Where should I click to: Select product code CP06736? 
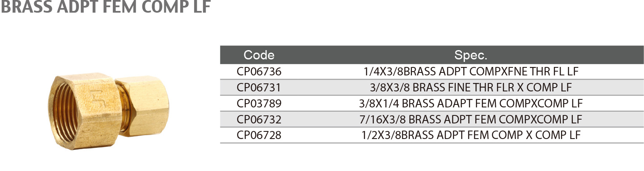[x=259, y=72]
